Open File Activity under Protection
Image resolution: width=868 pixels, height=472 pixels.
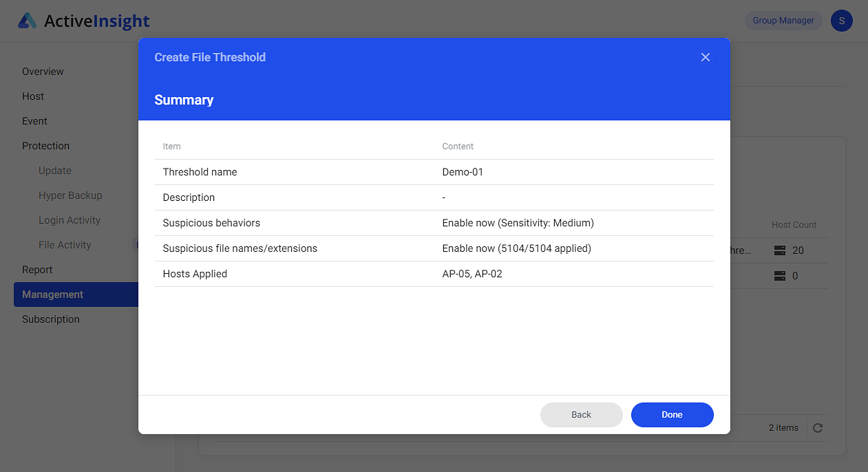click(65, 244)
